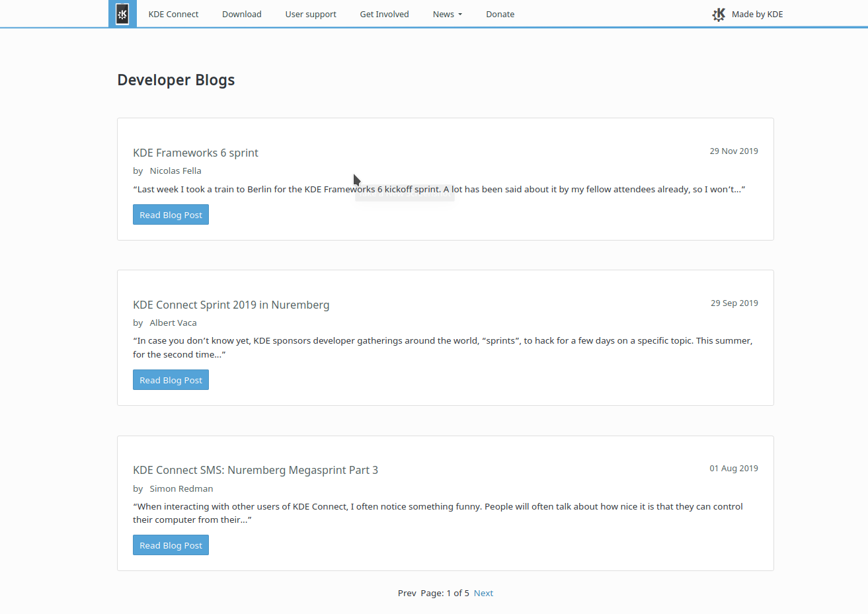The image size is (868, 614).
Task: Open User support in navigation
Action: click(311, 14)
